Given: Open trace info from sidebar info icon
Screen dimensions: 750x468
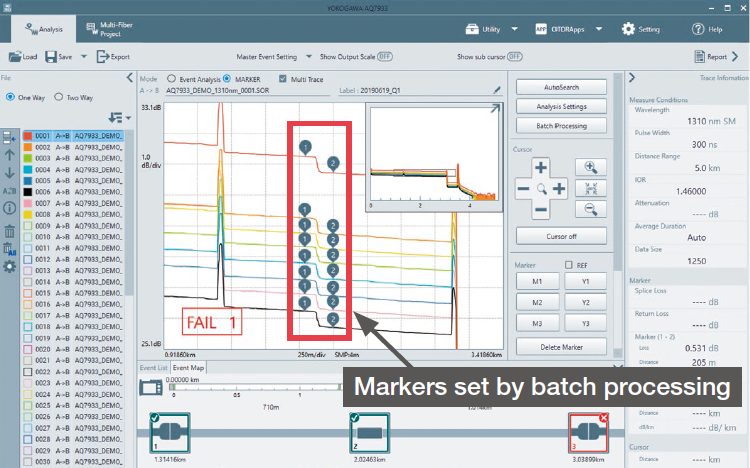Looking at the screenshot, I should point(9,209).
